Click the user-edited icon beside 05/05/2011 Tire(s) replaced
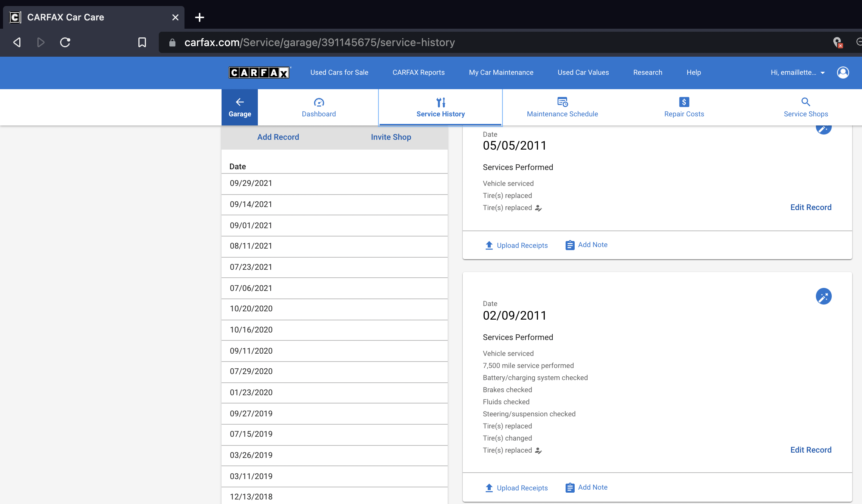The height and width of the screenshot is (504, 862). tap(538, 208)
